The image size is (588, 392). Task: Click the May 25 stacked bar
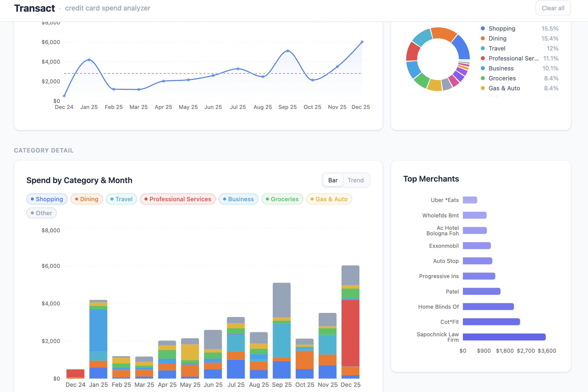[x=190, y=358]
